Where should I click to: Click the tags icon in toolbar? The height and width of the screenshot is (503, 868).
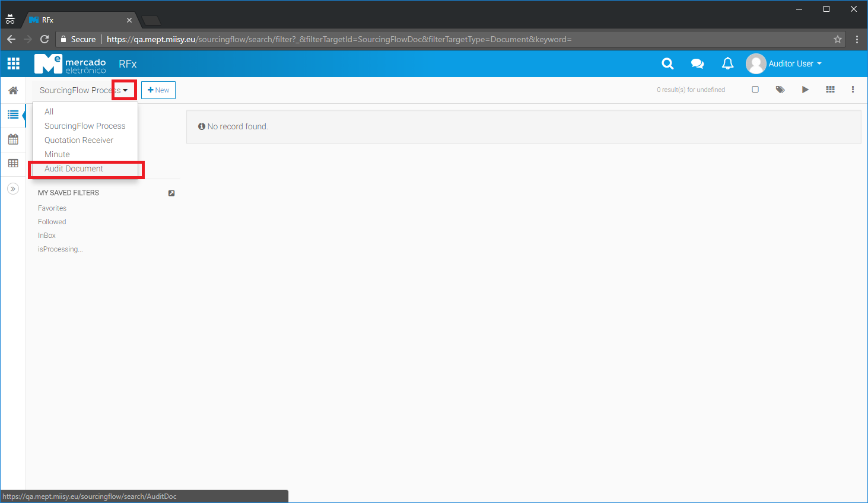[x=780, y=90]
